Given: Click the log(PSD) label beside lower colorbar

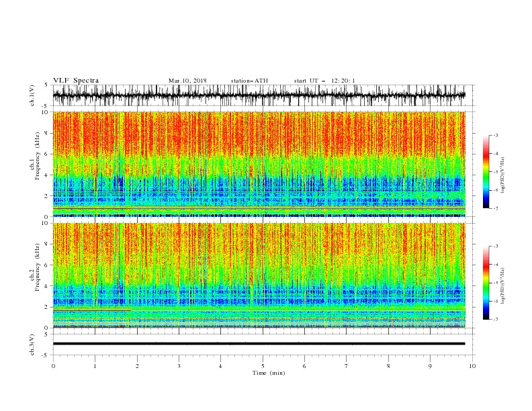Looking at the screenshot, I should [x=503, y=286].
